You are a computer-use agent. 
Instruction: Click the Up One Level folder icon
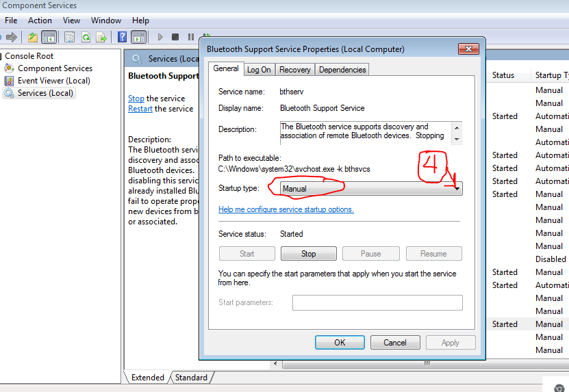33,37
